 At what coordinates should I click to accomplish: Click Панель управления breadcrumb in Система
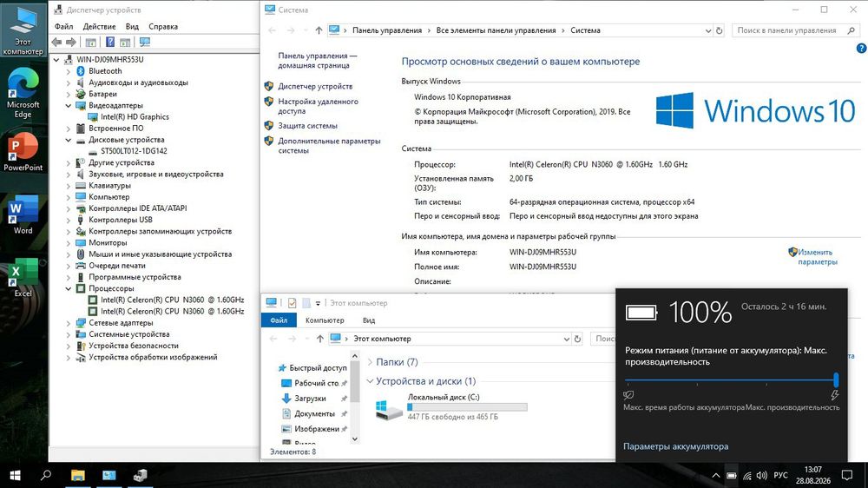pos(387,30)
